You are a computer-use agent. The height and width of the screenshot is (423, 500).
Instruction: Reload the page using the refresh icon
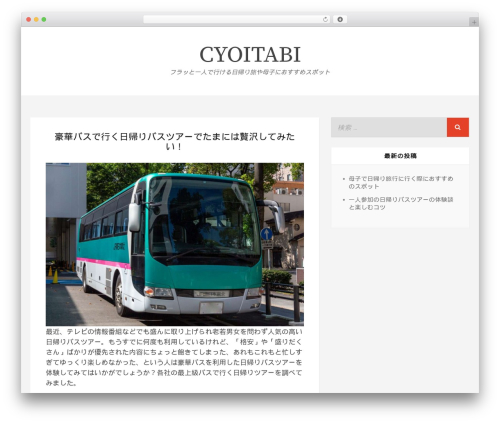[x=325, y=19]
